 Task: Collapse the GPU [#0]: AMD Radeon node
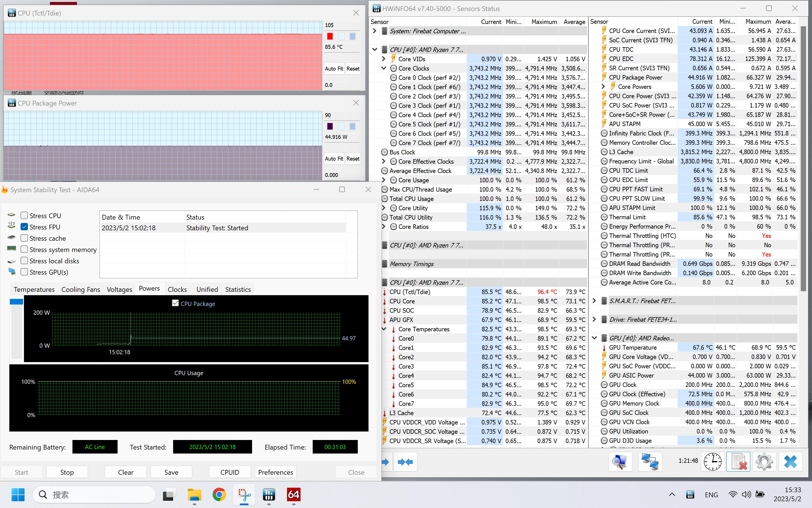[x=594, y=338]
